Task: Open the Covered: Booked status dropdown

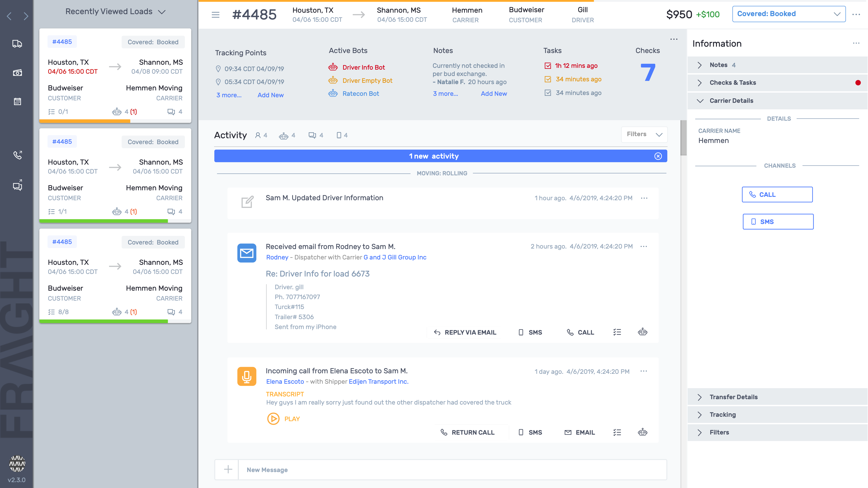Action: click(789, 14)
